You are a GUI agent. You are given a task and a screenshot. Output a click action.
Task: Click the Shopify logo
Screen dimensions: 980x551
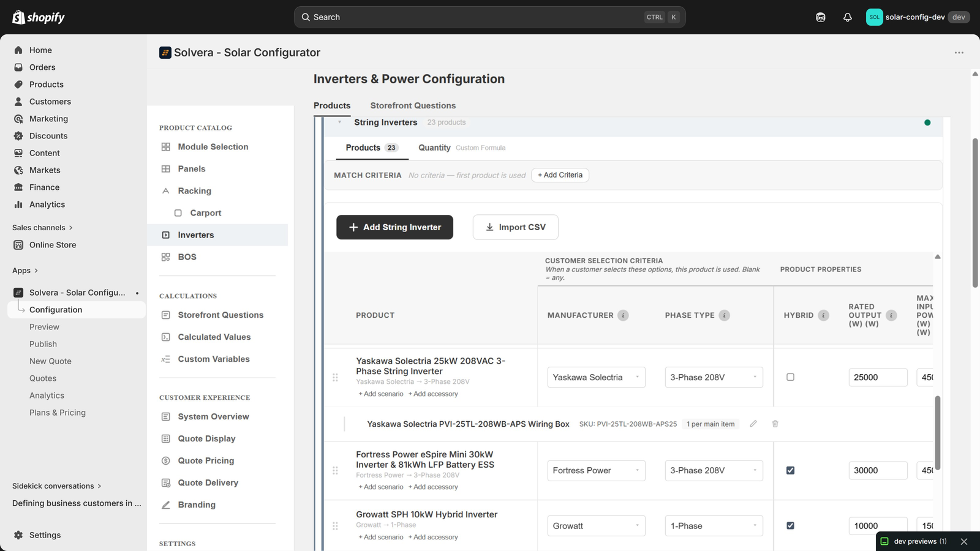pos(39,17)
